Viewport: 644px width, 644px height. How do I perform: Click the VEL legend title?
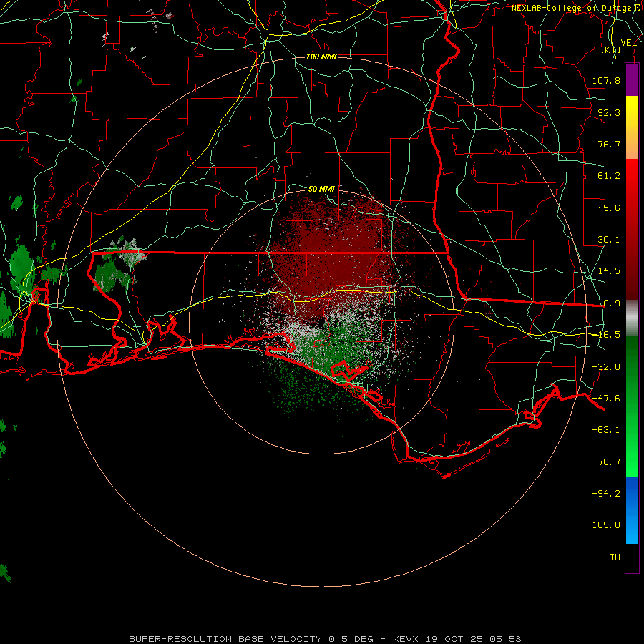point(628,43)
